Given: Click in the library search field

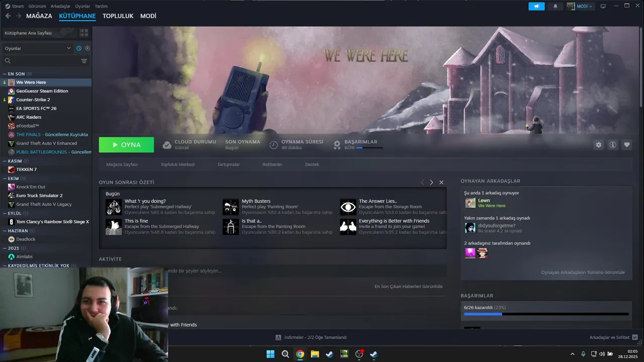Looking at the screenshot, I should coord(45,61).
